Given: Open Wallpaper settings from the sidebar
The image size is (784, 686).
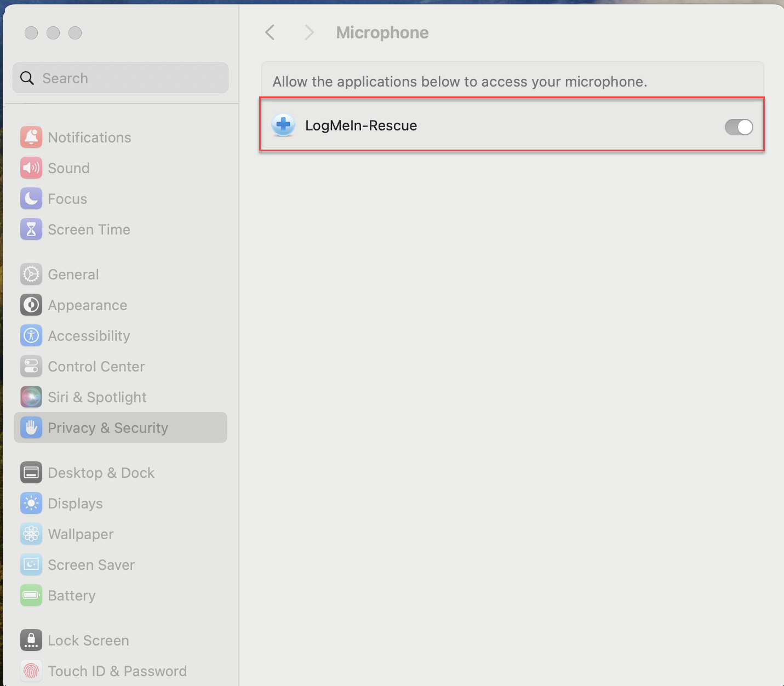Looking at the screenshot, I should tap(81, 534).
